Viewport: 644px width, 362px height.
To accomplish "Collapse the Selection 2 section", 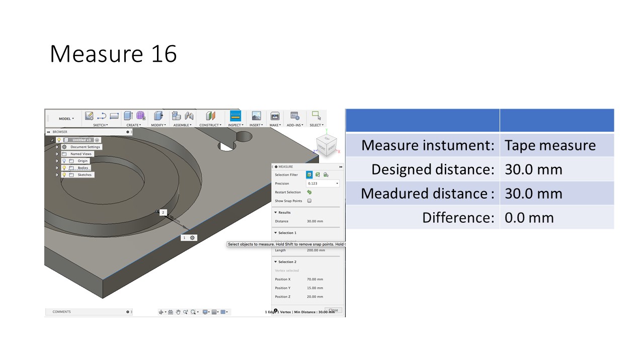I will click(x=276, y=262).
